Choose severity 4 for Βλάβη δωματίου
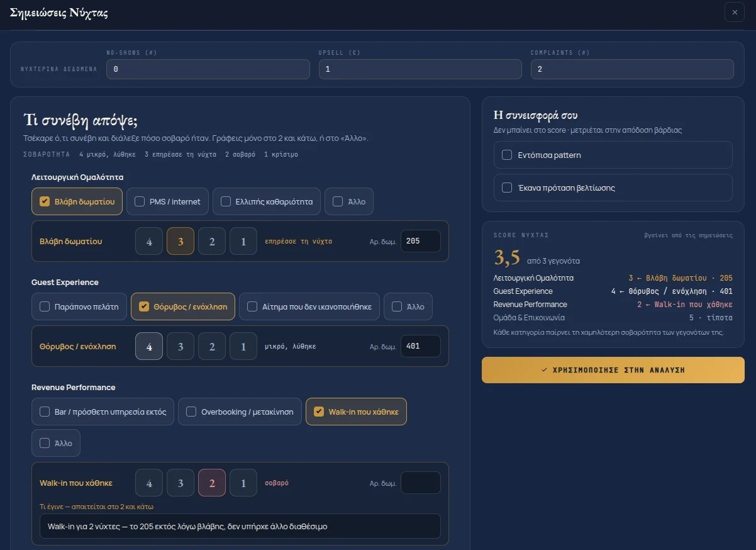The image size is (756, 550). coord(149,241)
